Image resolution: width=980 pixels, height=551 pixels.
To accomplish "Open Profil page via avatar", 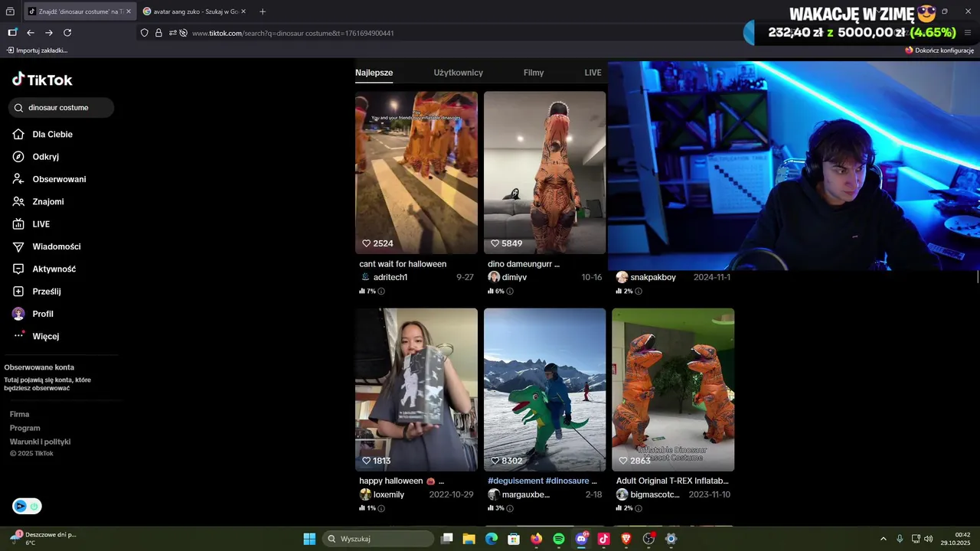I will click(33, 314).
